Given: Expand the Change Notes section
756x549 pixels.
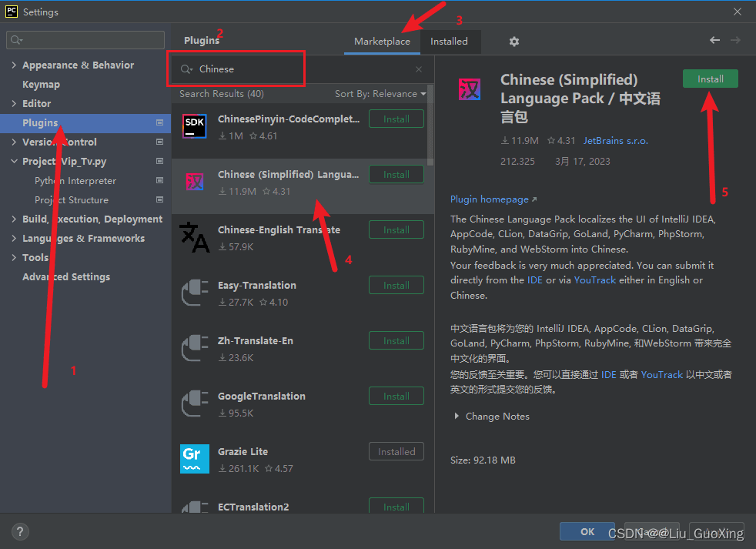Looking at the screenshot, I should click(x=457, y=416).
